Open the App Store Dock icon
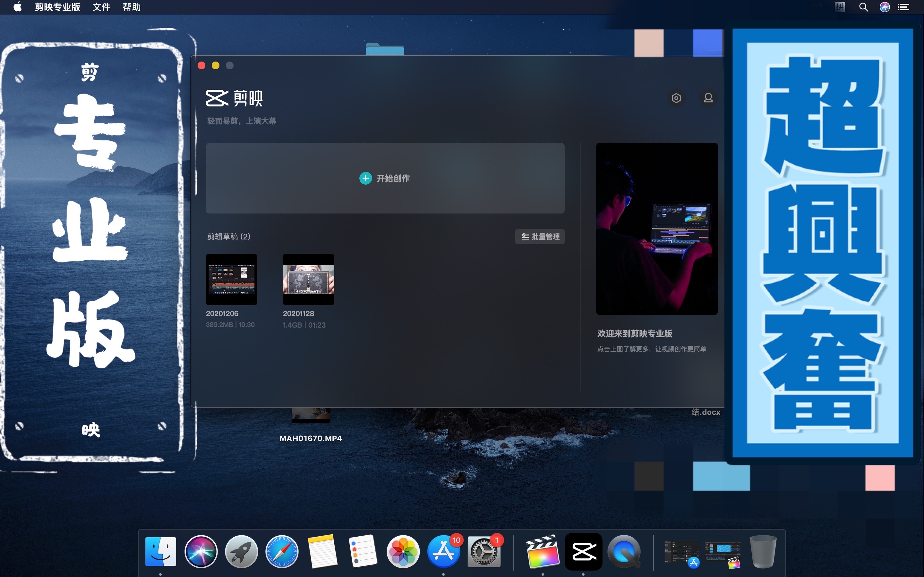 [x=443, y=552]
